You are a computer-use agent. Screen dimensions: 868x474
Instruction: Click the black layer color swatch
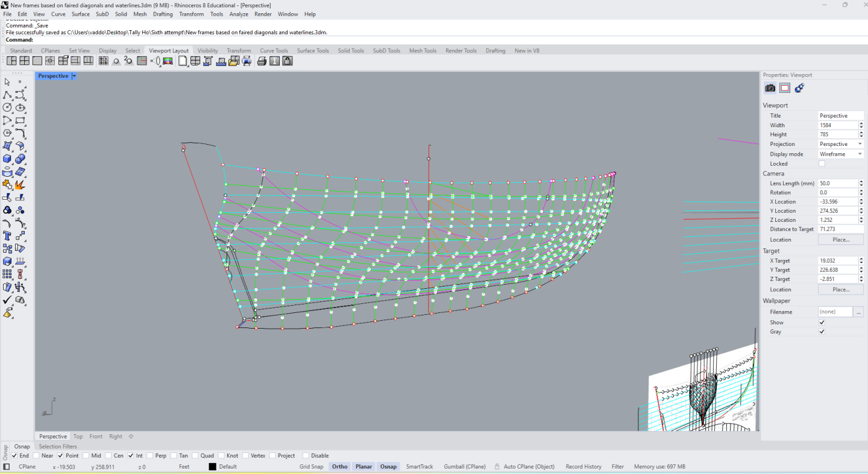[212, 467]
